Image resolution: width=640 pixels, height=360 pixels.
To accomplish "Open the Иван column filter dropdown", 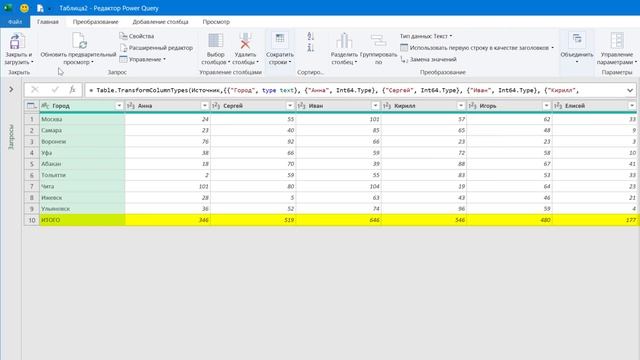I will coord(375,106).
